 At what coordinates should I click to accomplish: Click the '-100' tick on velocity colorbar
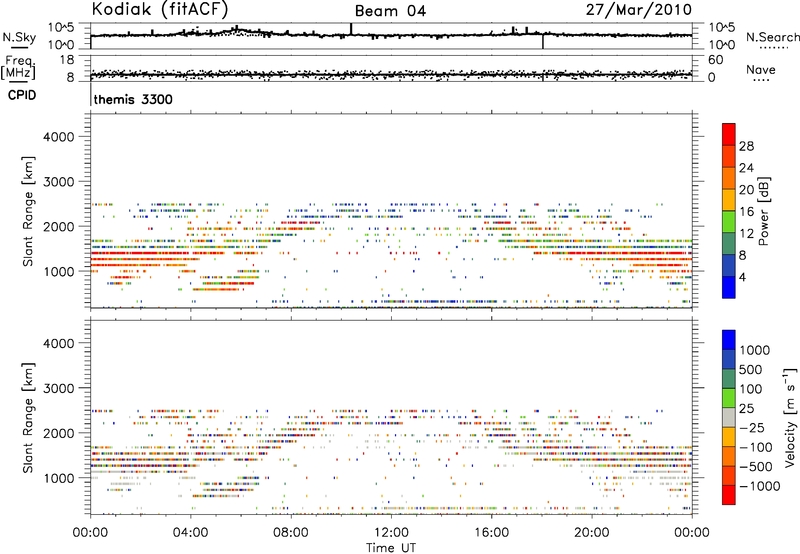pos(756,447)
